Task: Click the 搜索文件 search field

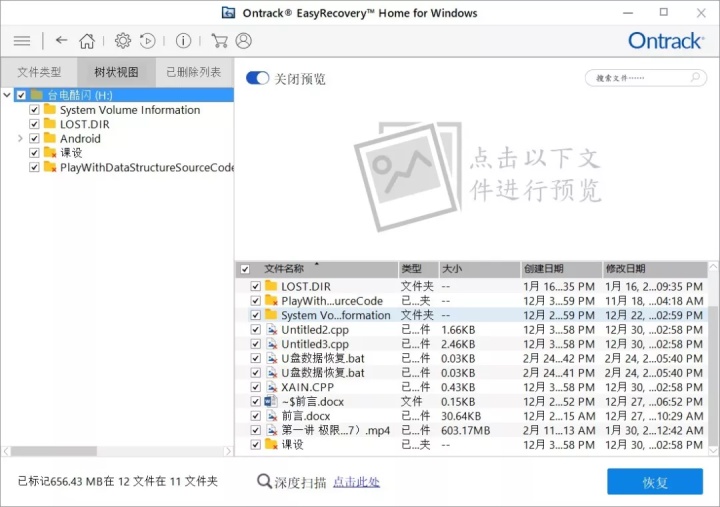Action: click(646, 78)
